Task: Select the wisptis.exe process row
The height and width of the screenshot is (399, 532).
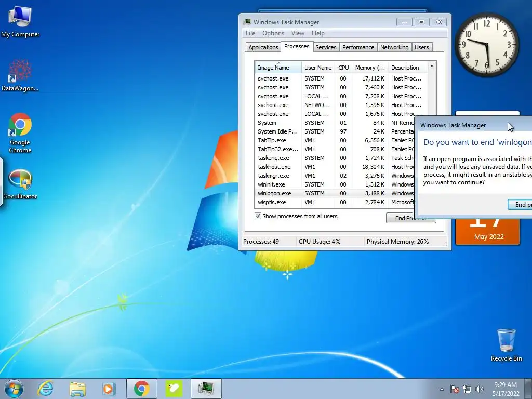Action: point(334,202)
